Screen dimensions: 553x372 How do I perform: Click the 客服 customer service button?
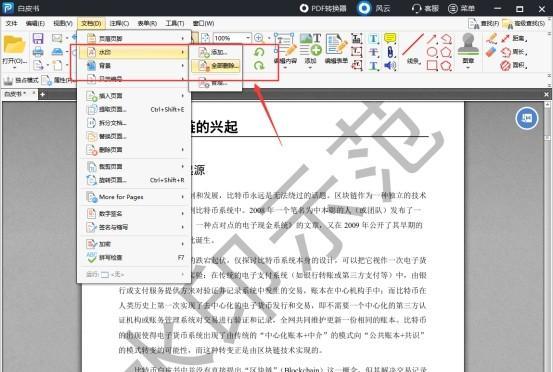point(425,8)
